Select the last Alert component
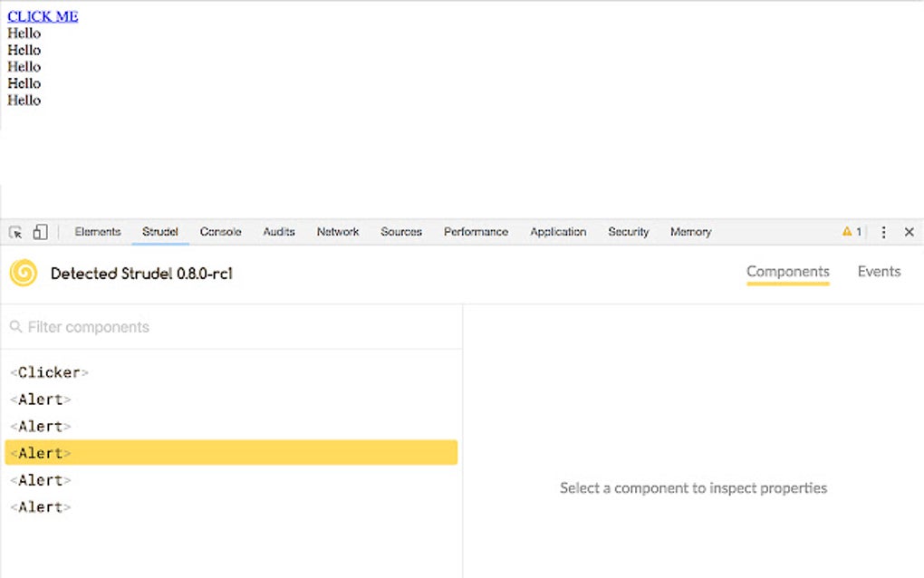Screen dimensions: 924x578 click(41, 506)
